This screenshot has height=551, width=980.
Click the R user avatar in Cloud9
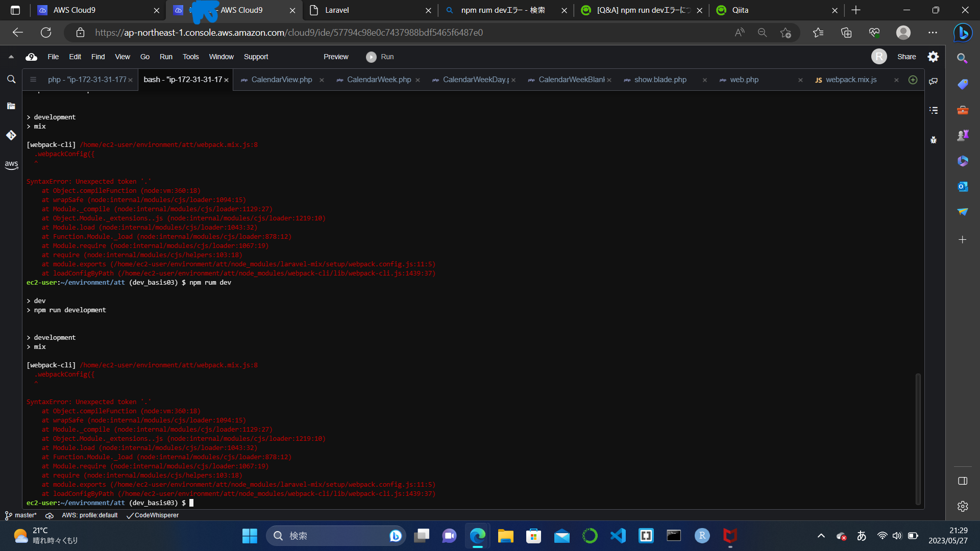[879, 57]
